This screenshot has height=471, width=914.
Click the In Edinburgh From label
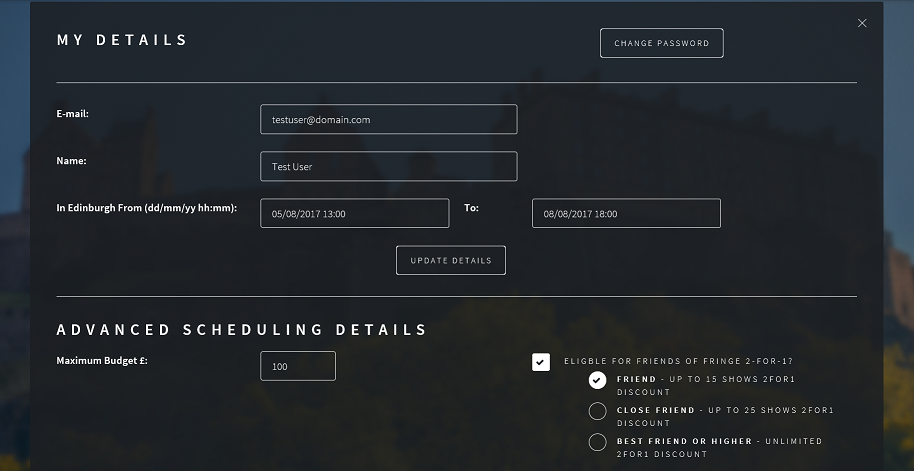tap(146, 208)
